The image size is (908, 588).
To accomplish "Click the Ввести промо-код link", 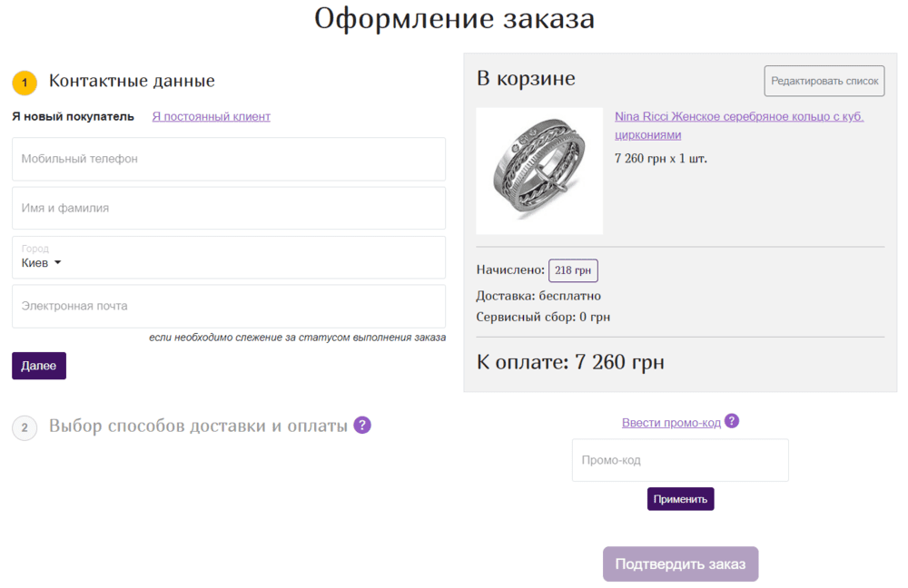I will pyautogui.click(x=671, y=421).
